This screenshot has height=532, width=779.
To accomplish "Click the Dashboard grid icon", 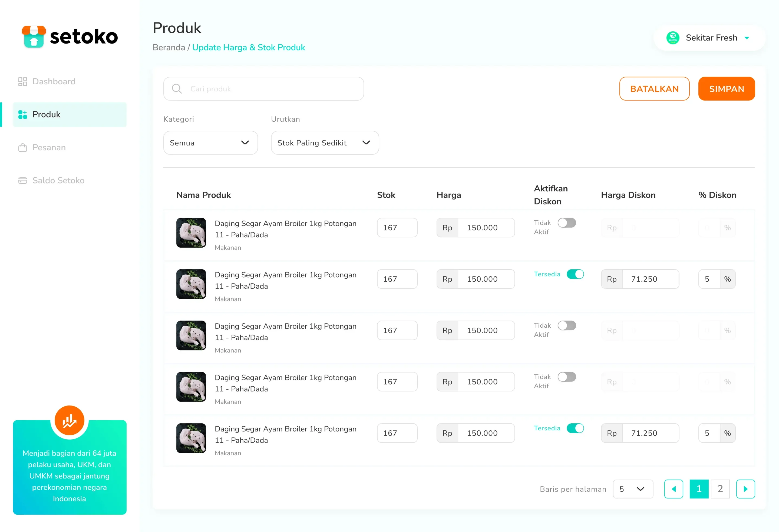I will click(x=22, y=81).
